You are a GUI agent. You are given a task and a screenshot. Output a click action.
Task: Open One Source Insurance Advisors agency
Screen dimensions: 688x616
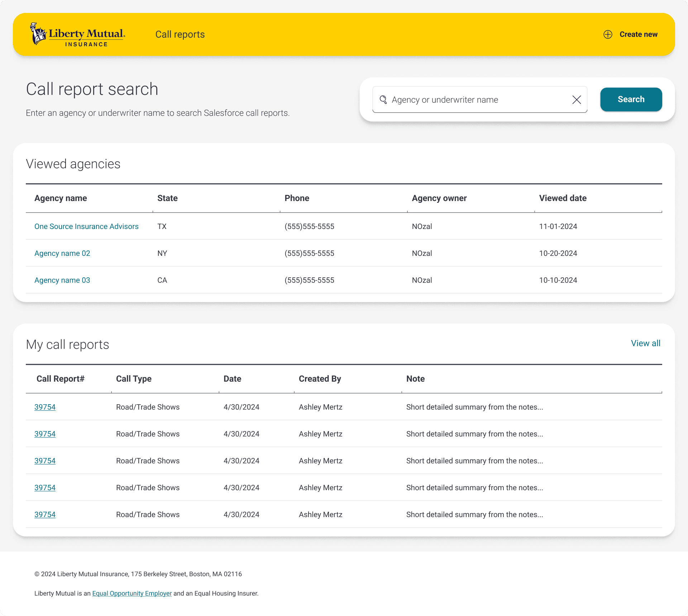[x=86, y=226]
